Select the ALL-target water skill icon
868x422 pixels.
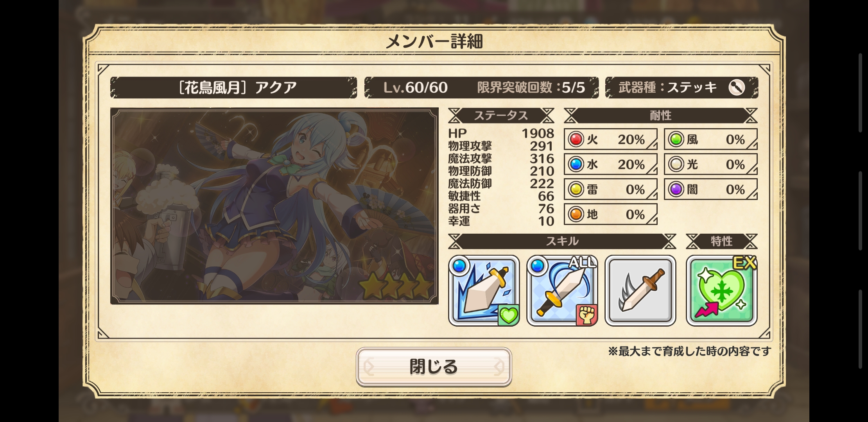click(562, 291)
